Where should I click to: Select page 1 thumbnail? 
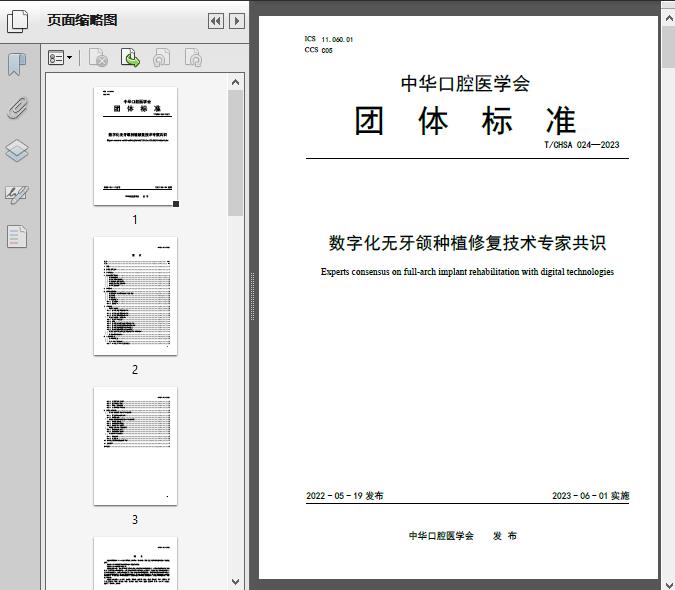point(135,146)
